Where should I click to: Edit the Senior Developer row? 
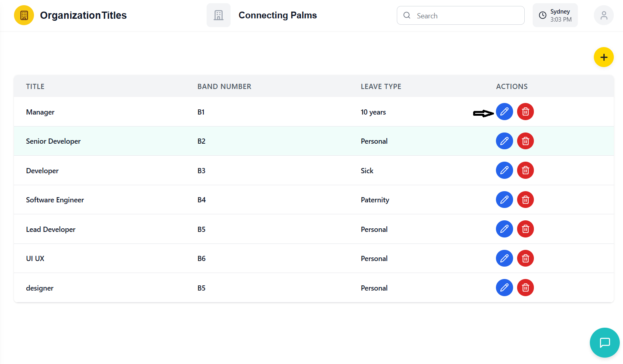(x=504, y=141)
